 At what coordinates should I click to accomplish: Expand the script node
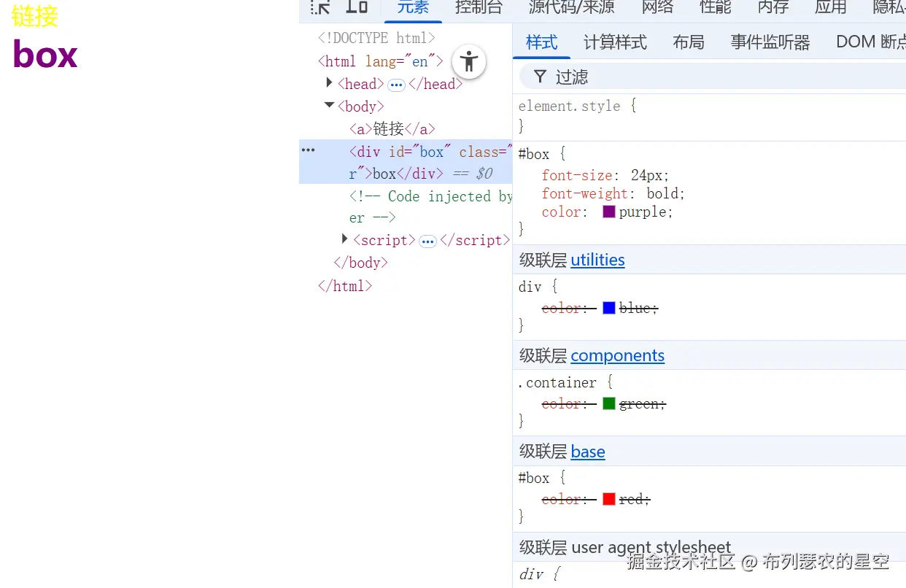345,239
